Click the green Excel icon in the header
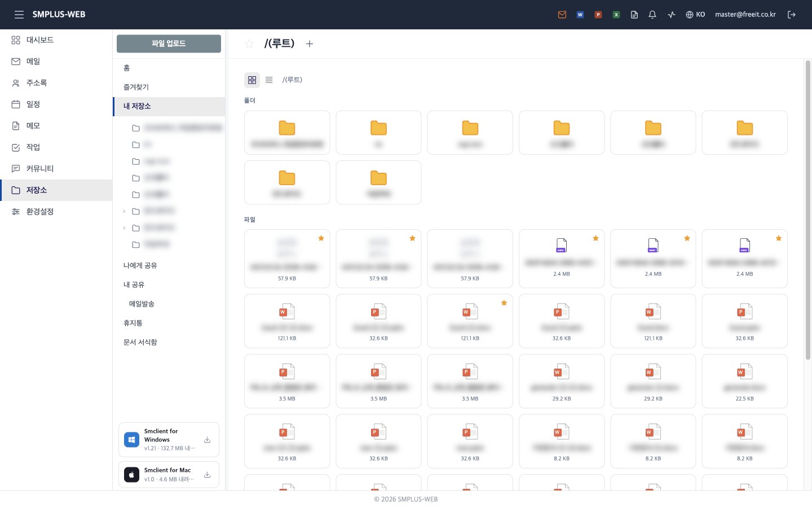Screen dimensions: 812x508 [x=616, y=15]
